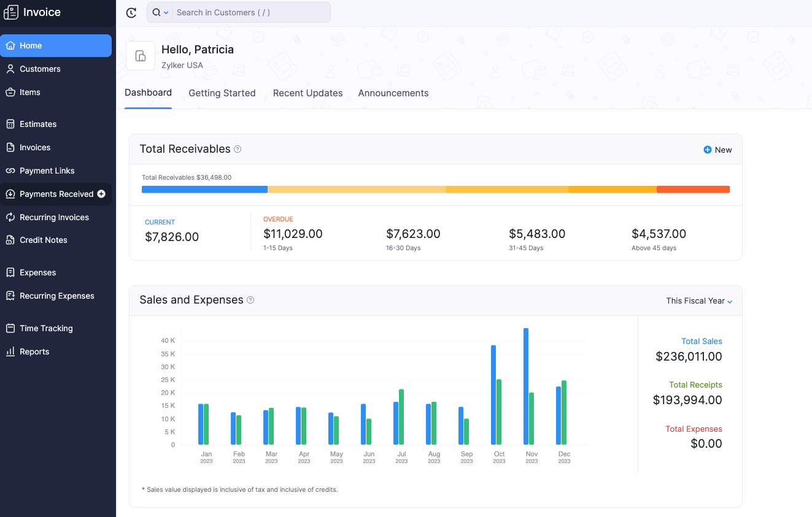View the Recent Updates tab
Viewport: 812px width, 517px height.
click(x=307, y=93)
